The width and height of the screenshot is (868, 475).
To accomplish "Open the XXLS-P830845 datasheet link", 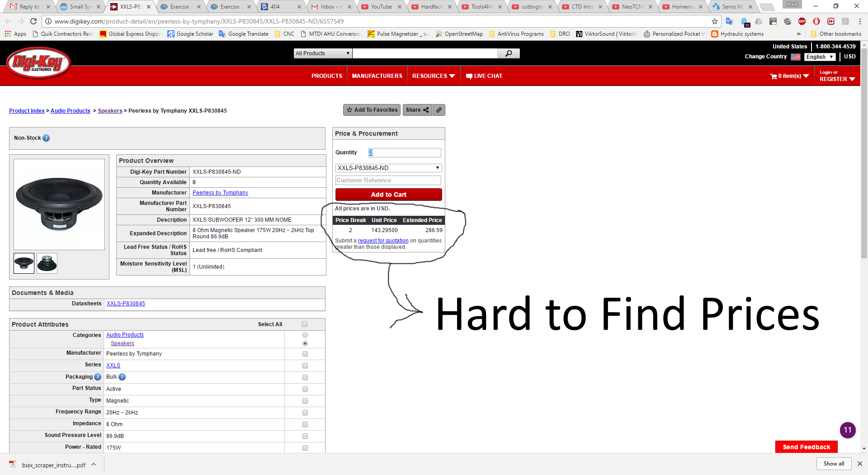I will coord(126,304).
